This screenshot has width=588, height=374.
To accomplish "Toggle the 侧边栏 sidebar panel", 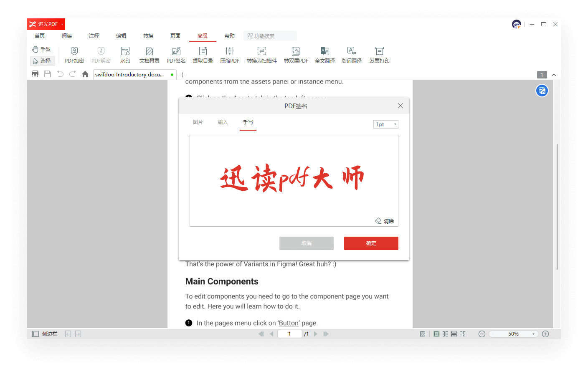I will click(45, 334).
